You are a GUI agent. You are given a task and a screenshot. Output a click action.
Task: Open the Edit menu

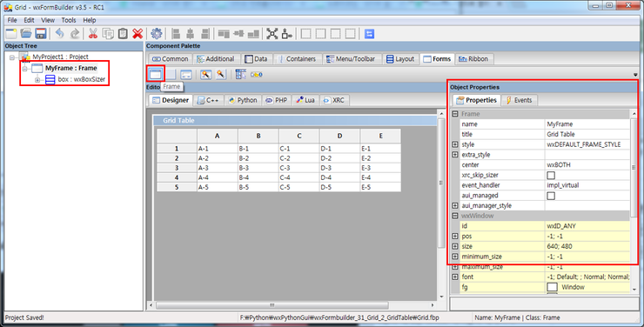coord(29,20)
